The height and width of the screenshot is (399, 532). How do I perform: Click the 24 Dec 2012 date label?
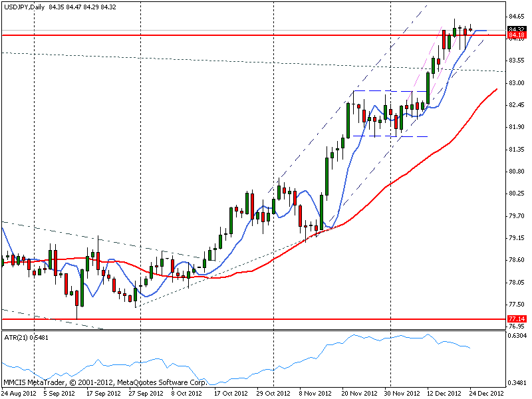487,393
